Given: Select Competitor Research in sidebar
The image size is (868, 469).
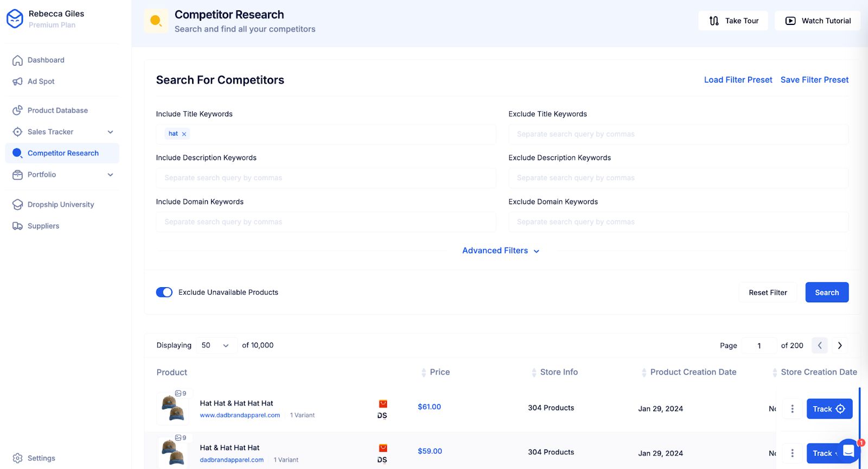Looking at the screenshot, I should click(x=63, y=153).
